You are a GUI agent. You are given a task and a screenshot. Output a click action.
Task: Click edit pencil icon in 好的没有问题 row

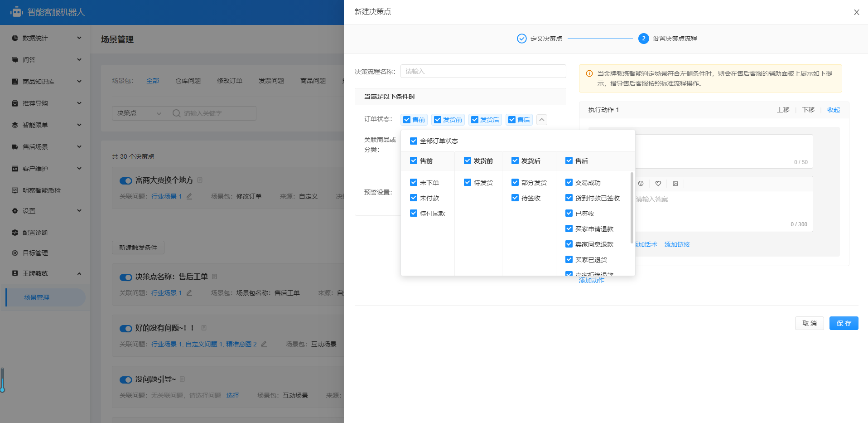[264, 344]
